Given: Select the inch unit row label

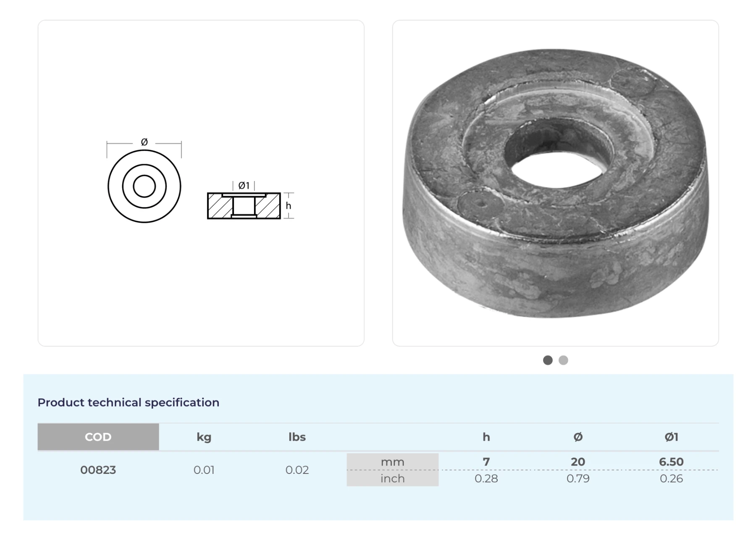Looking at the screenshot, I should point(392,479).
